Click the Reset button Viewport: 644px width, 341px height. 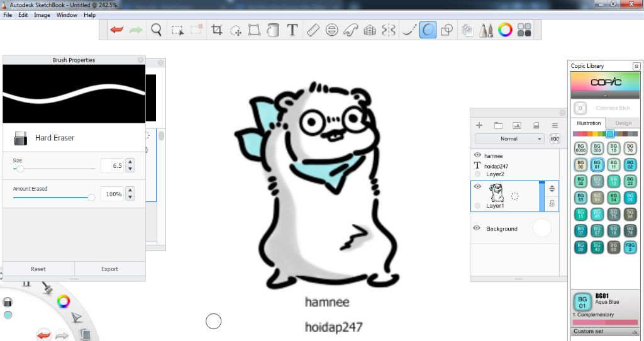point(38,269)
